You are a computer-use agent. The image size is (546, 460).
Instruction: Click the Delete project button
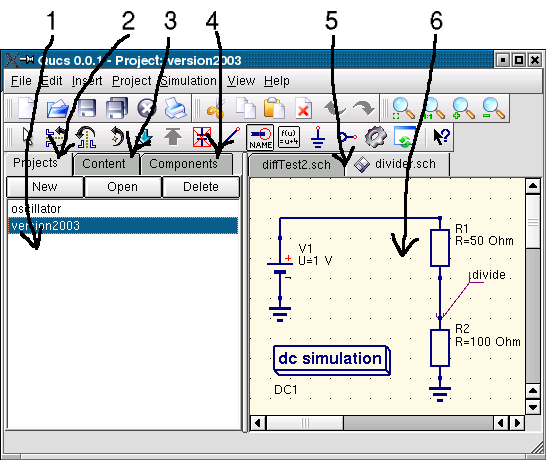pos(201,187)
